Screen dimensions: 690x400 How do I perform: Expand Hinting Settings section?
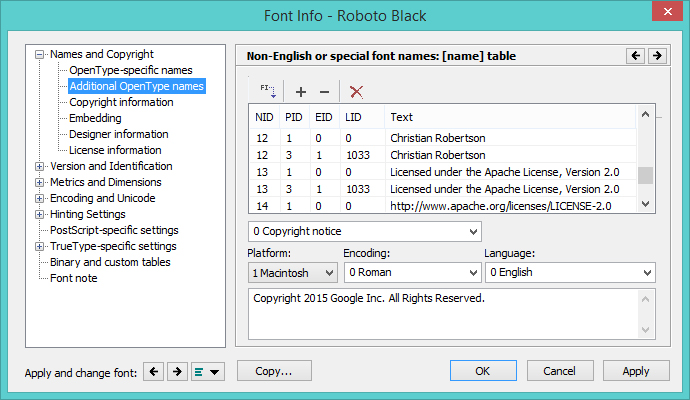point(40,214)
